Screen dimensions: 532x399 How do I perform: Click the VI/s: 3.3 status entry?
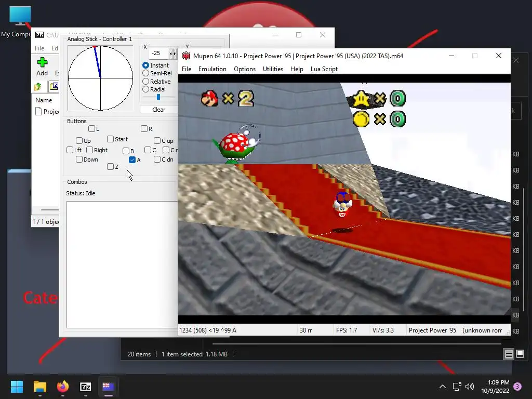coord(383,330)
